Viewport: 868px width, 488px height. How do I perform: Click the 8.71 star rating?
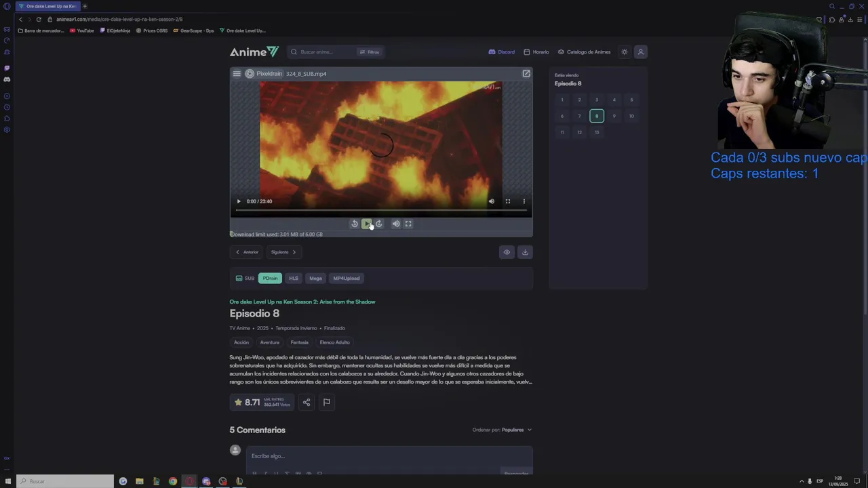tap(262, 403)
